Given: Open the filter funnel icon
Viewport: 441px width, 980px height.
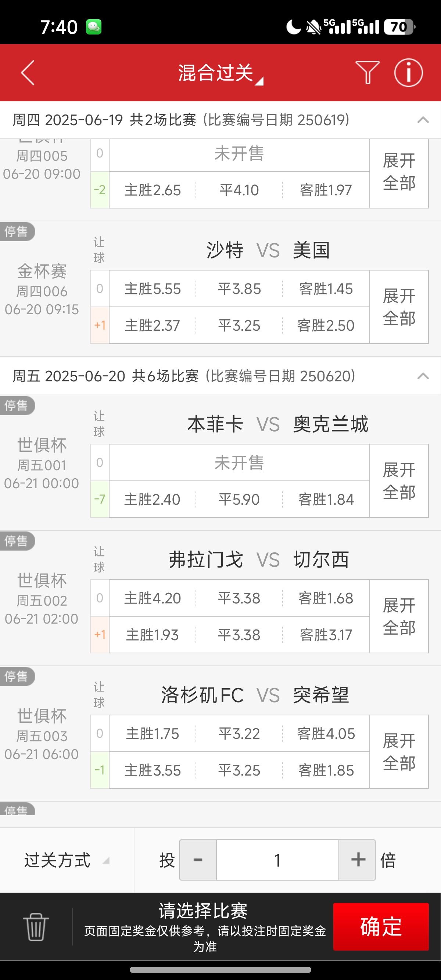Looking at the screenshot, I should pos(367,72).
